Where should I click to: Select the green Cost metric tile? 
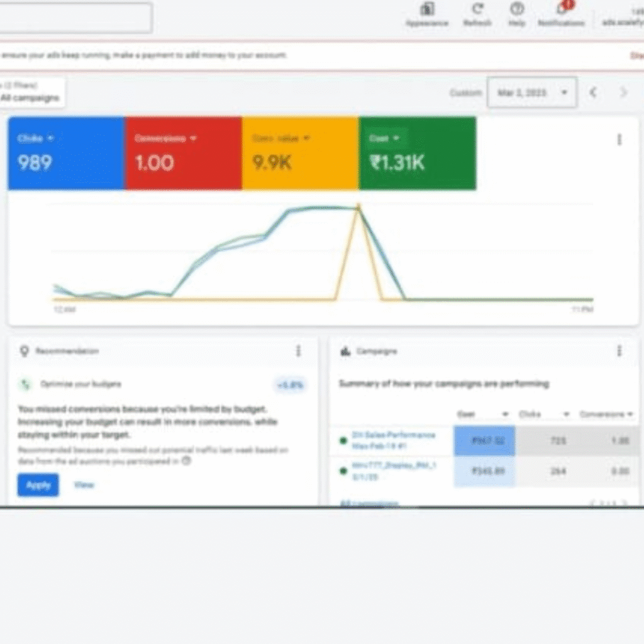[x=417, y=153]
